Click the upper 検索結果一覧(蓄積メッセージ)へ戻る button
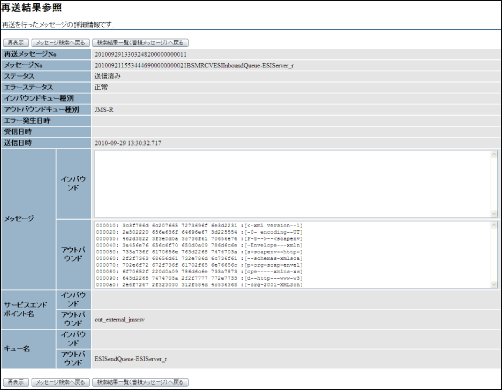Image resolution: width=502 pixels, height=390 pixels. pyautogui.click(x=140, y=43)
